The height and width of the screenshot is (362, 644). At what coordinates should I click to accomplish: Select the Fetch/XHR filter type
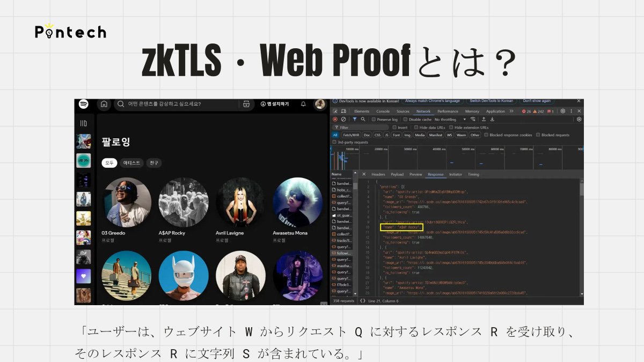[351, 135]
